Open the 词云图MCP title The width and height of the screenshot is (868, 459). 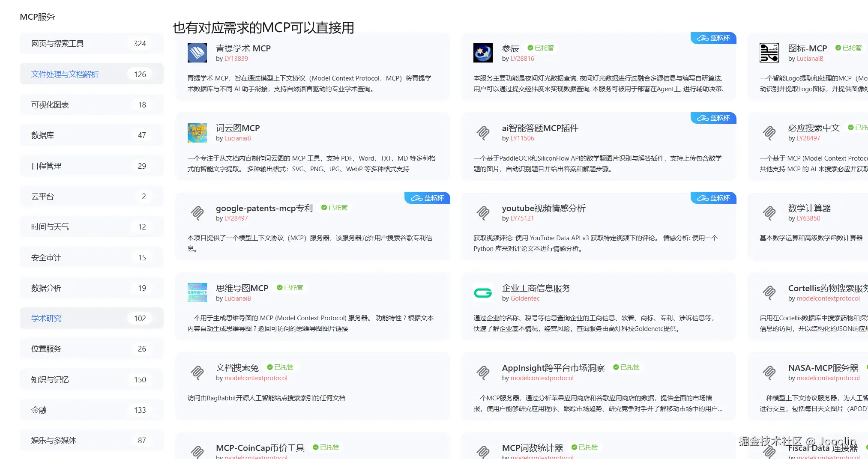[x=238, y=128]
